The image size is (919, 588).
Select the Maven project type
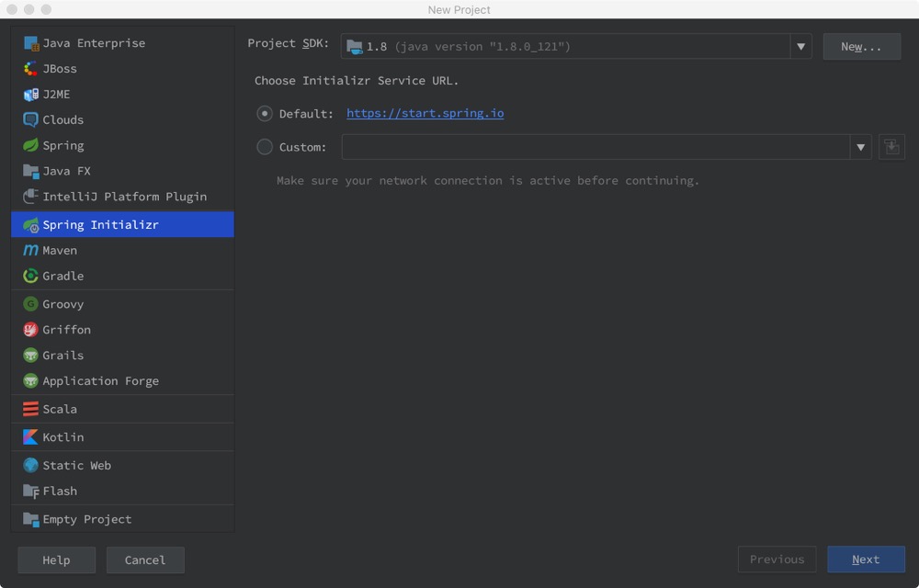(x=122, y=250)
